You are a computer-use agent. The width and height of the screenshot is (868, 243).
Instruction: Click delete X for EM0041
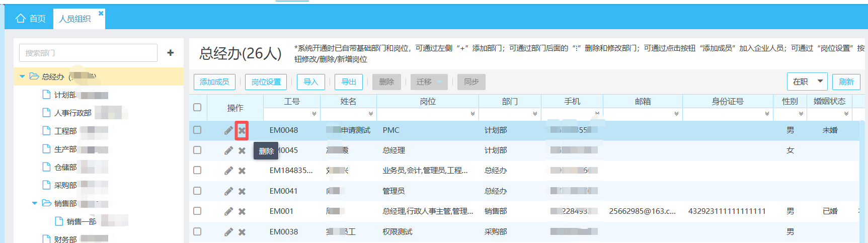tap(242, 191)
